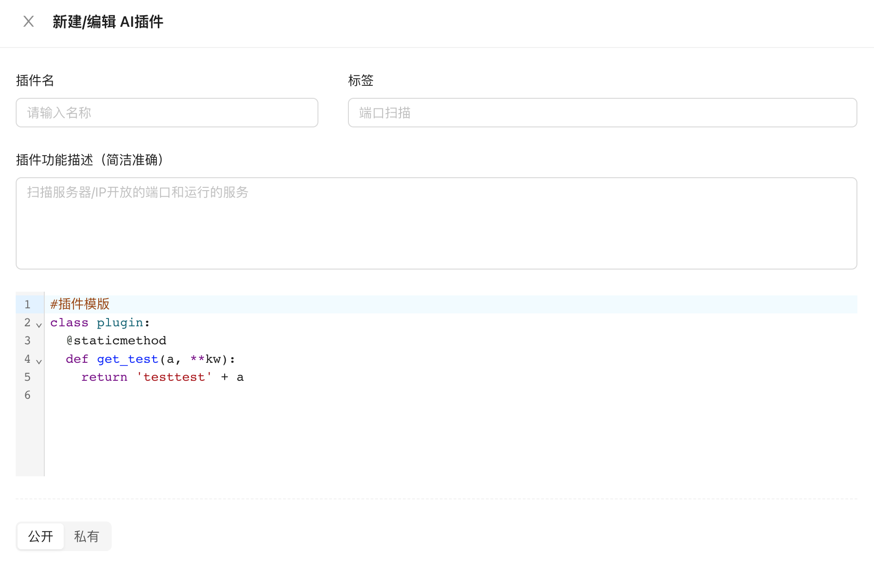Click the fold chevron beside line 4
Viewport: 874px width, 588px height.
(39, 361)
